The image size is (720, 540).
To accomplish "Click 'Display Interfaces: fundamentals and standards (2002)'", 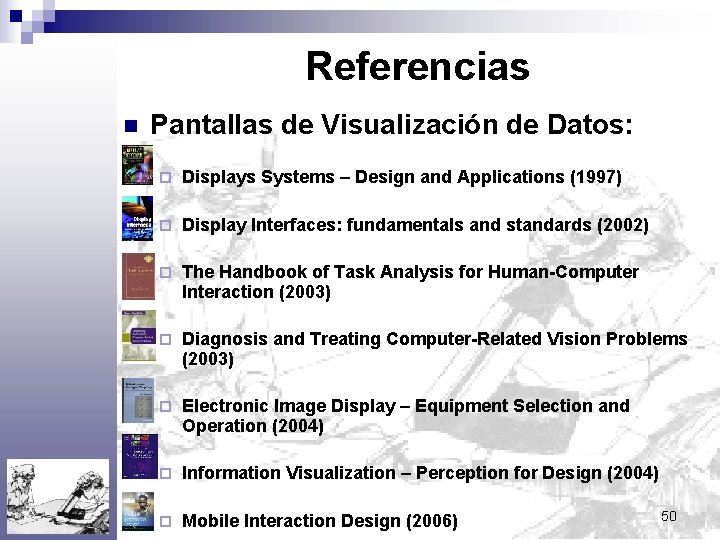I will point(415,225).
